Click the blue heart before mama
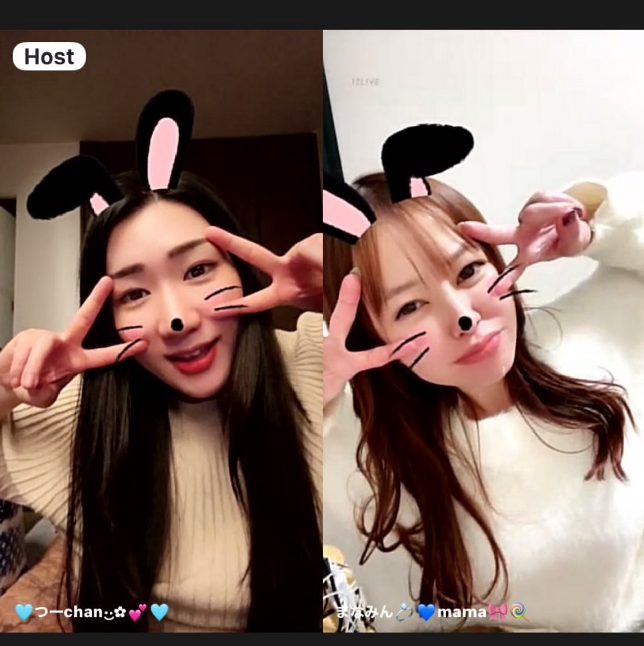This screenshot has height=646, width=644. pos(426,613)
